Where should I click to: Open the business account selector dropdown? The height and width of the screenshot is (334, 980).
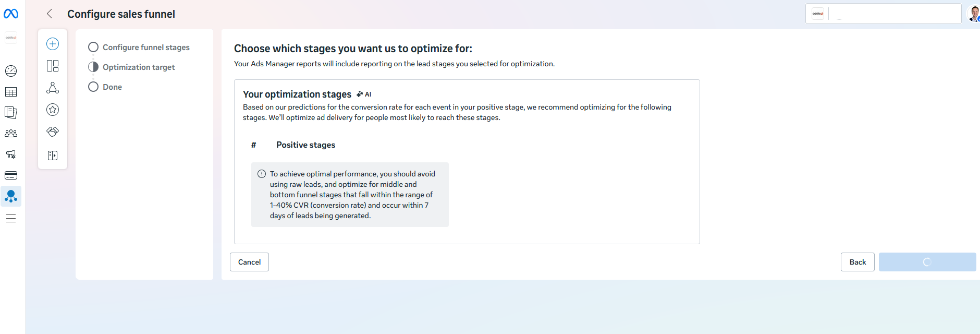(883, 14)
